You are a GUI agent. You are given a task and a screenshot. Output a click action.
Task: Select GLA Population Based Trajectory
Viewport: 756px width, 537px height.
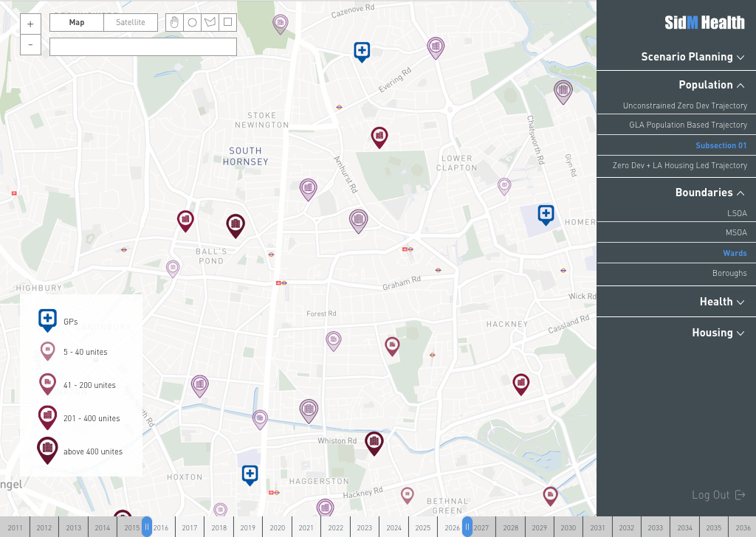[687, 125]
